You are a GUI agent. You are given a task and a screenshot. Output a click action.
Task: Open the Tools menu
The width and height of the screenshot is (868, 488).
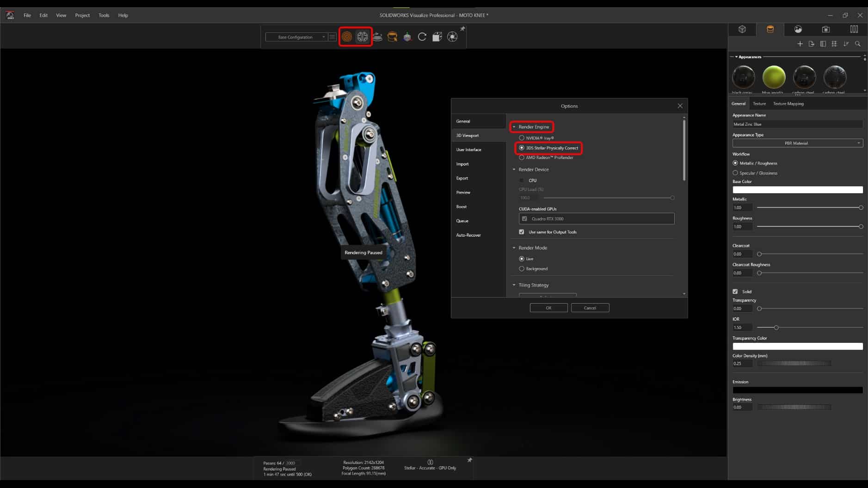[x=104, y=15]
